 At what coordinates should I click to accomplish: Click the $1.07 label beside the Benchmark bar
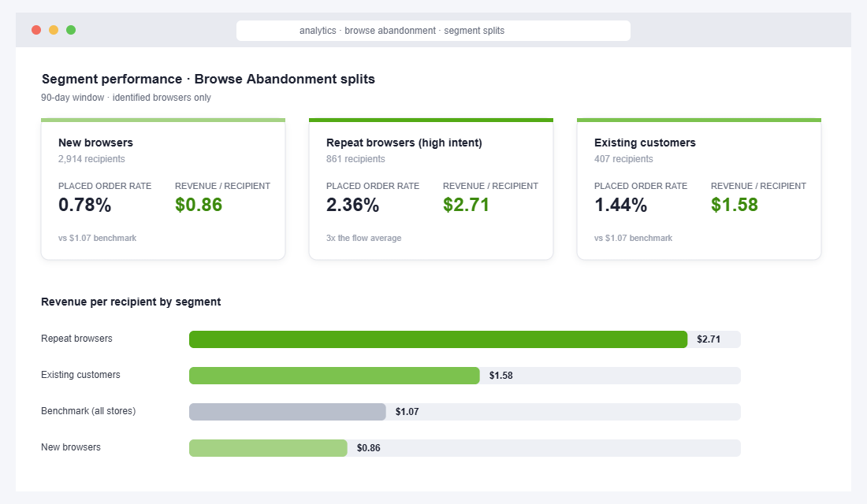(x=407, y=412)
